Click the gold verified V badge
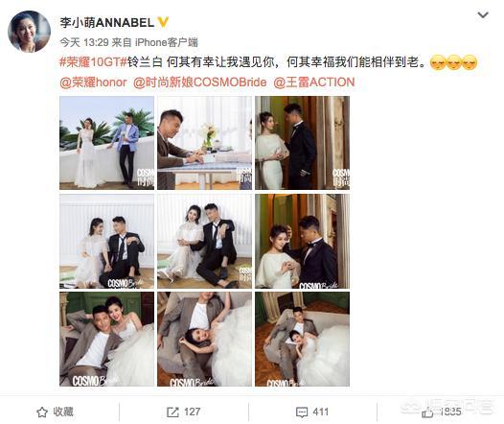This screenshot has width=504, height=424. pyautogui.click(x=163, y=22)
